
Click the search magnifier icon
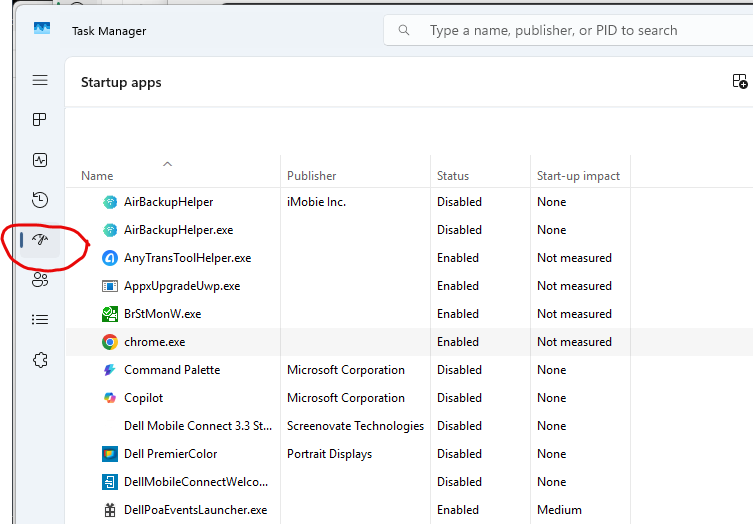[x=404, y=30]
